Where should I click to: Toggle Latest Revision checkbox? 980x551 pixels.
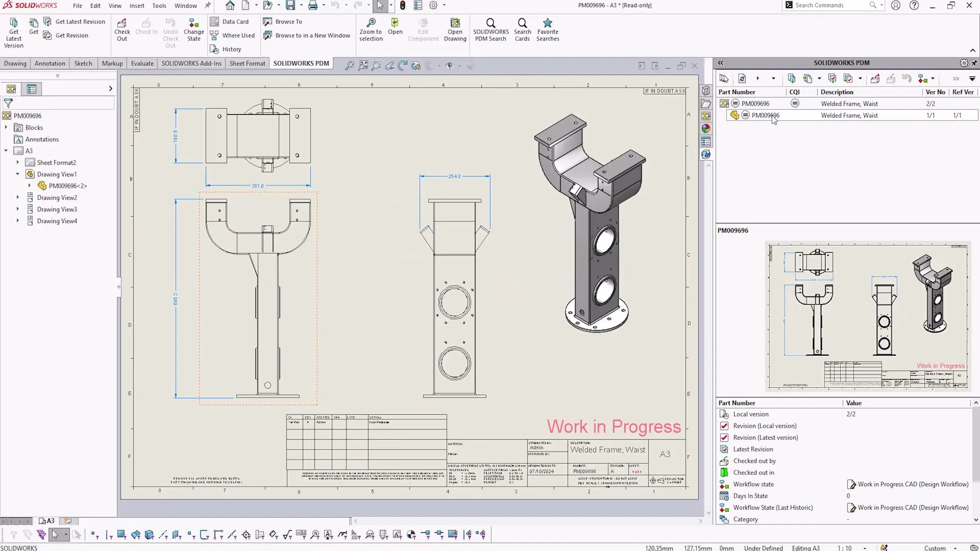[724, 449]
